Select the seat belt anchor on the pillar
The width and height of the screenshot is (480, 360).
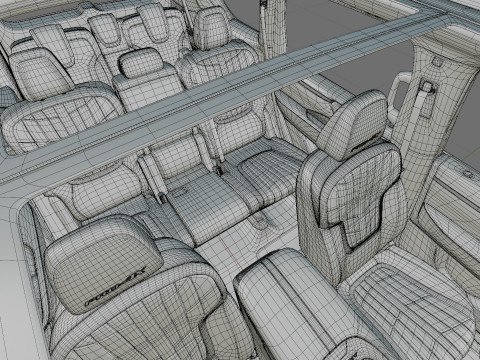(x=427, y=87)
